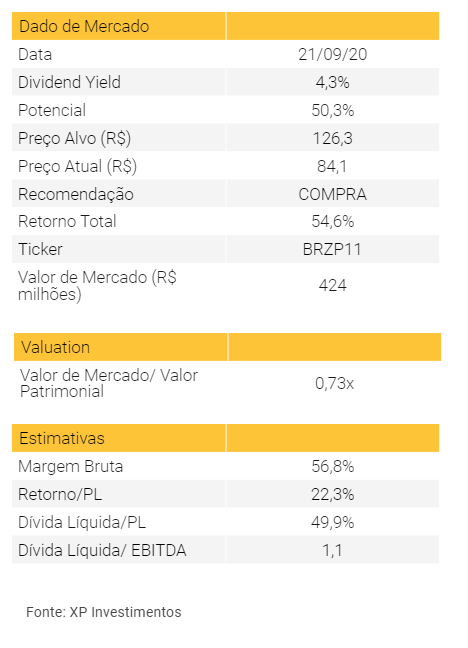The height and width of the screenshot is (648, 468).
Task: Click the Dívida Líquida/ EBITDA label
Action: click(102, 550)
